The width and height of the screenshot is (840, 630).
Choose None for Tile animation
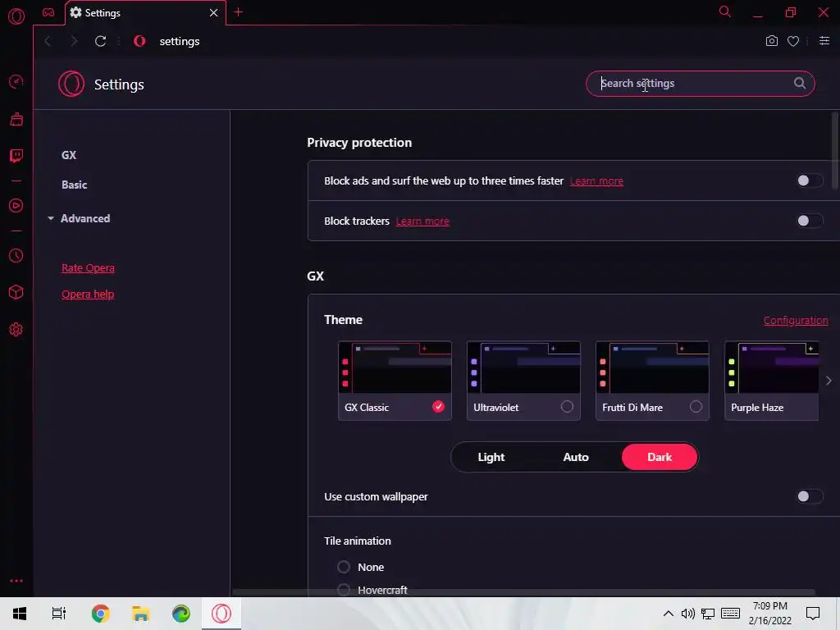coord(344,567)
